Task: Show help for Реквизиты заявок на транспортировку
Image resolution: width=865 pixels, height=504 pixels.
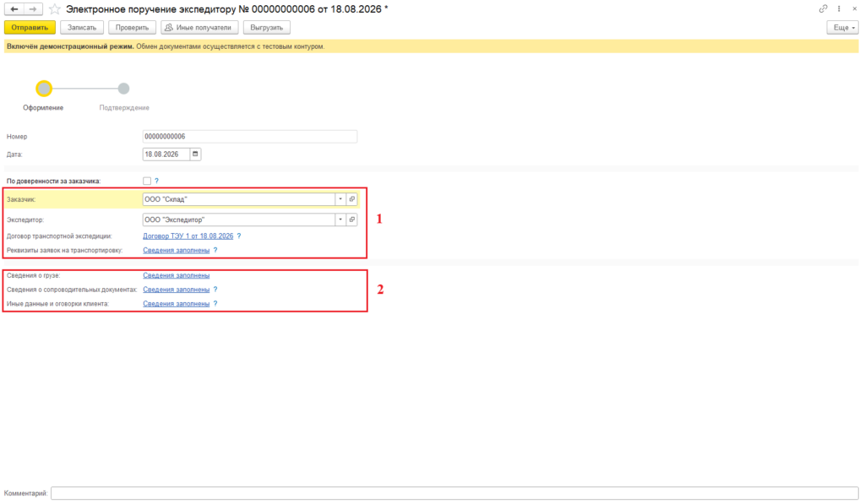Action: pos(215,251)
